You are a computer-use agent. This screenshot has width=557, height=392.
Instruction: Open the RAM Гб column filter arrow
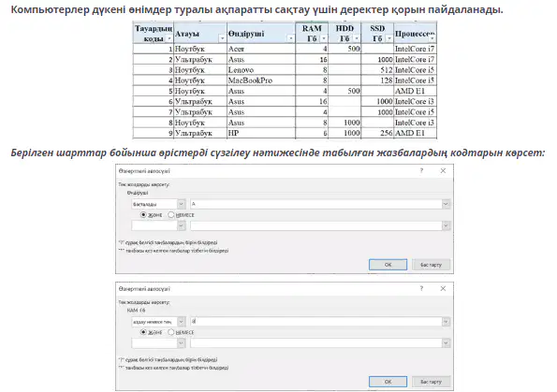[324, 38]
